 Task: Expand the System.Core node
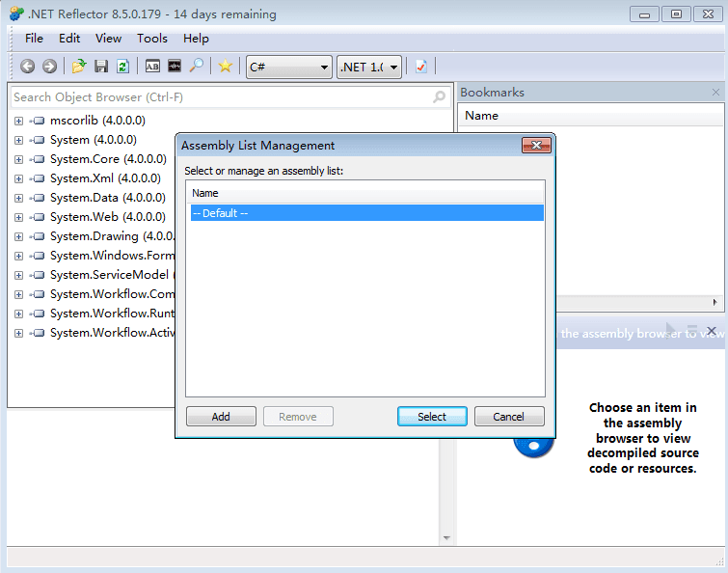(x=18, y=159)
